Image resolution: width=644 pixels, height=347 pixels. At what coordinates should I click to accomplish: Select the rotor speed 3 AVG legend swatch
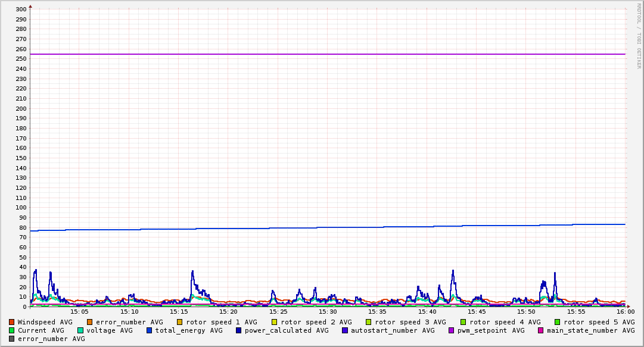[x=368, y=322]
